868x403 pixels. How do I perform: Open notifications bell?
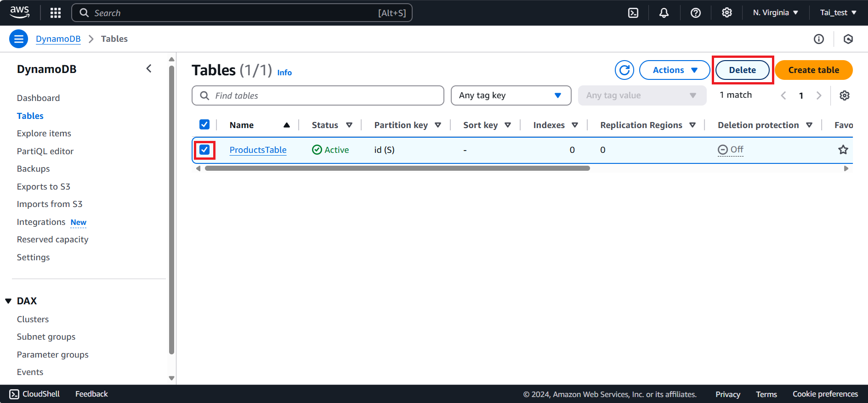[664, 13]
